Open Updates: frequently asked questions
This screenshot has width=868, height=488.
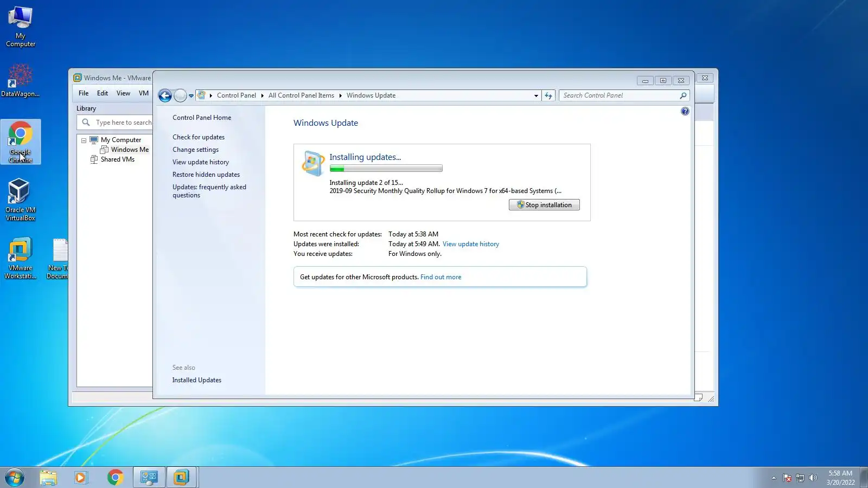209,191
